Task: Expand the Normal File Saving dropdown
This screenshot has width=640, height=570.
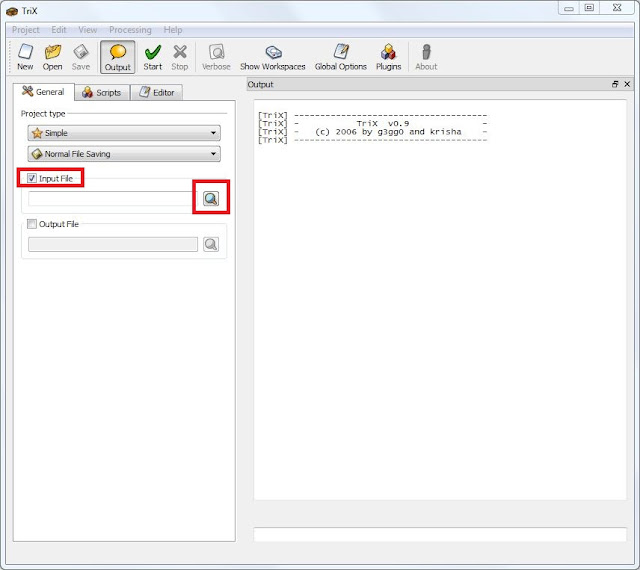Action: point(124,154)
